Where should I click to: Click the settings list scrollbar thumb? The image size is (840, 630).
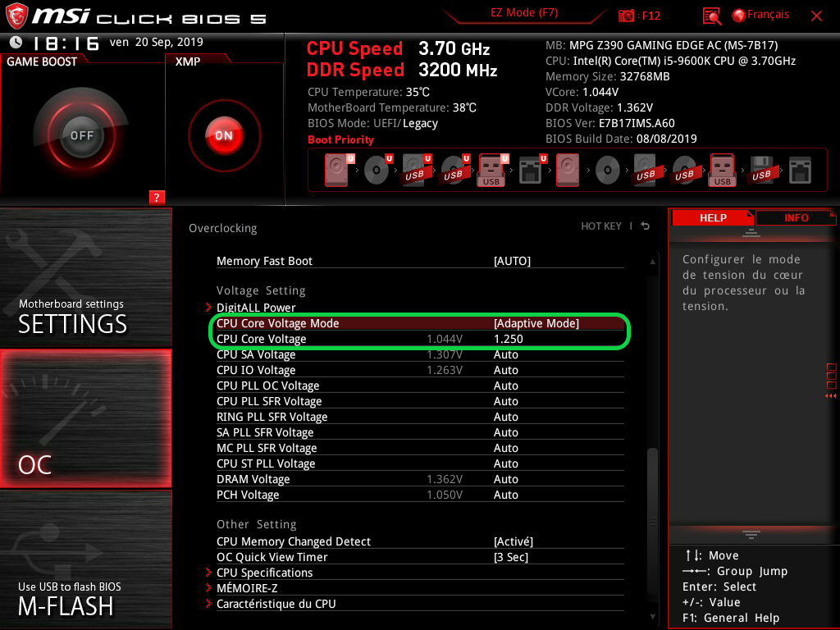(652, 519)
